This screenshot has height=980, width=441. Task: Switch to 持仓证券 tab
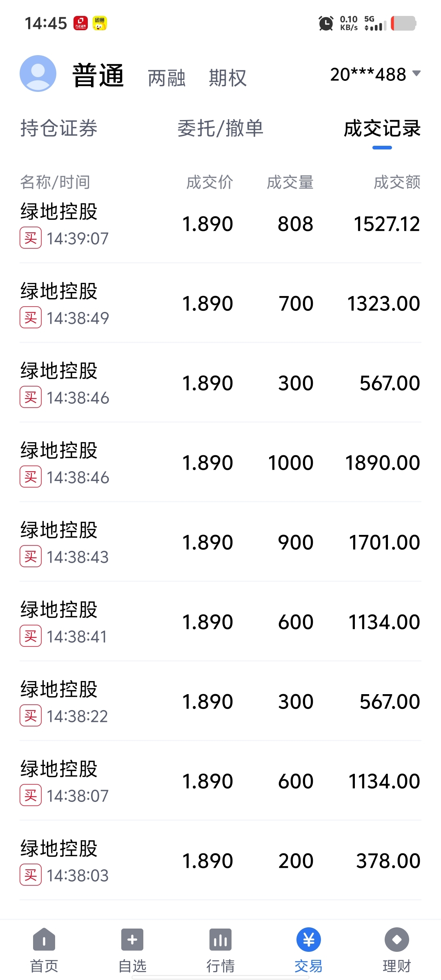[59, 128]
